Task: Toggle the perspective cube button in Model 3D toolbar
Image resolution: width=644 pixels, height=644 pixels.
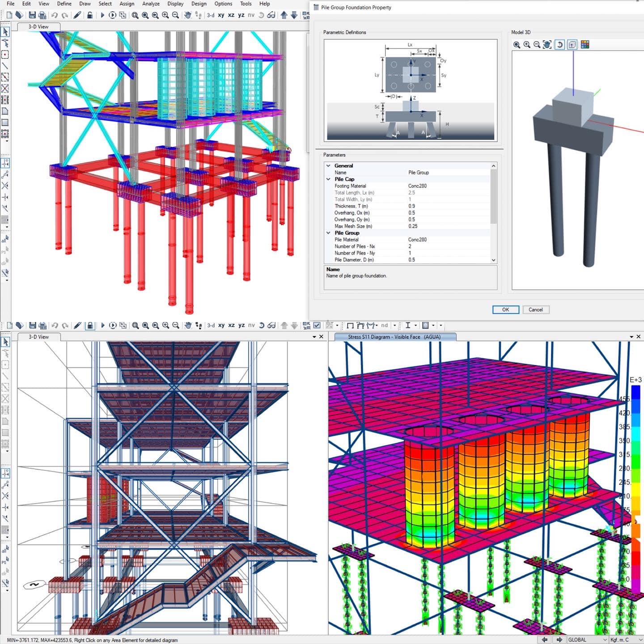Action: (572, 45)
